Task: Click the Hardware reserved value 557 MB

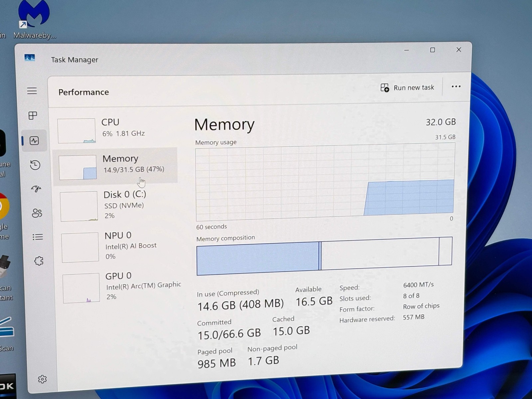Action: pos(414,317)
